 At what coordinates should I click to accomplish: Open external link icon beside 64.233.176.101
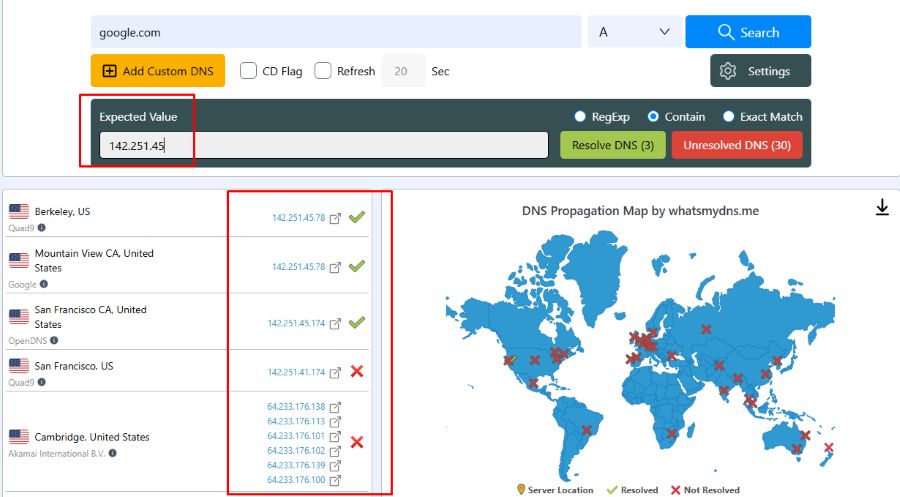(x=335, y=436)
